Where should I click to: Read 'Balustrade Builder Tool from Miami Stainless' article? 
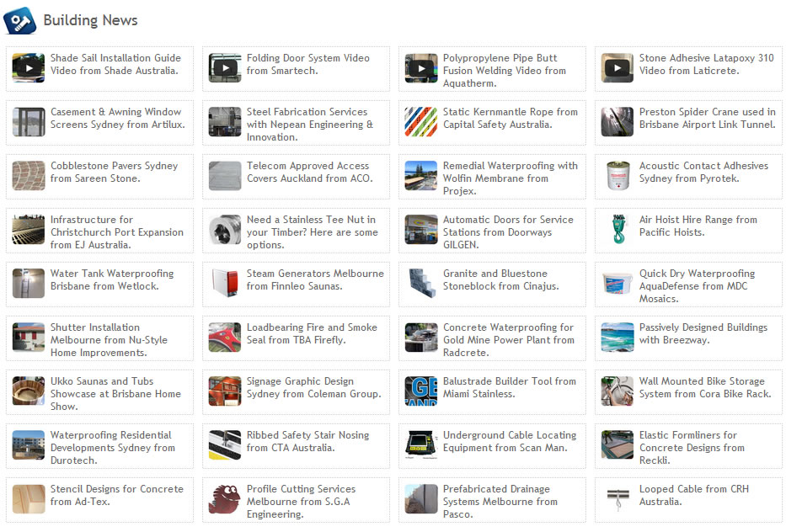click(510, 387)
